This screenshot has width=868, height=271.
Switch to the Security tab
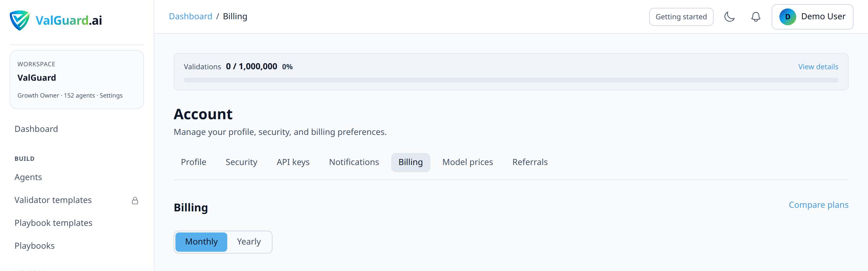(241, 162)
